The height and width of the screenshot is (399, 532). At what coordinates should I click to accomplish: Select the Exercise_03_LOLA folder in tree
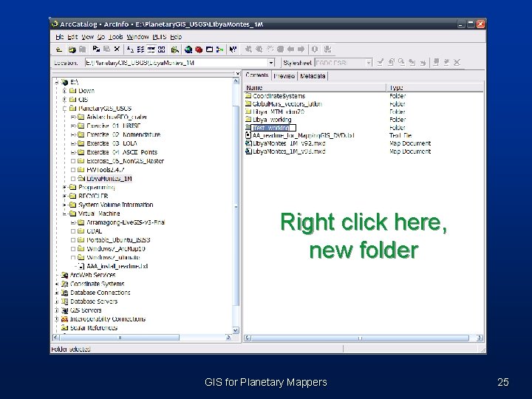(112, 143)
